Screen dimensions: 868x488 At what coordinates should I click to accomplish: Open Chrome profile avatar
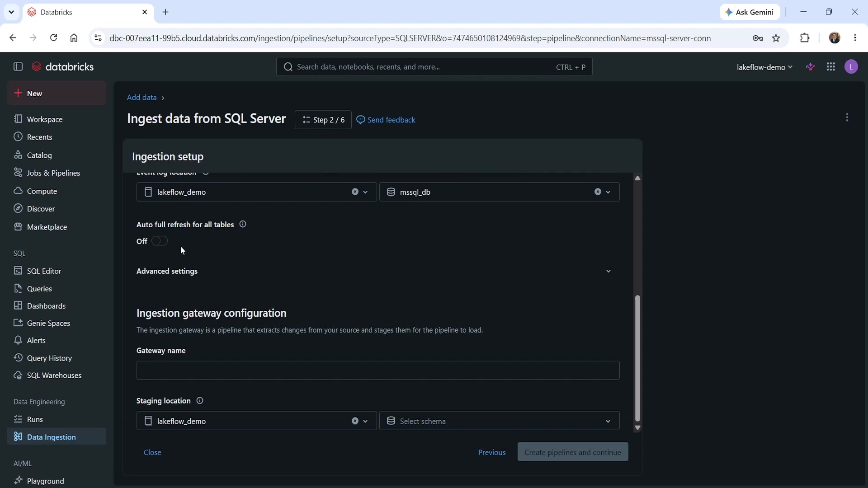(x=835, y=38)
